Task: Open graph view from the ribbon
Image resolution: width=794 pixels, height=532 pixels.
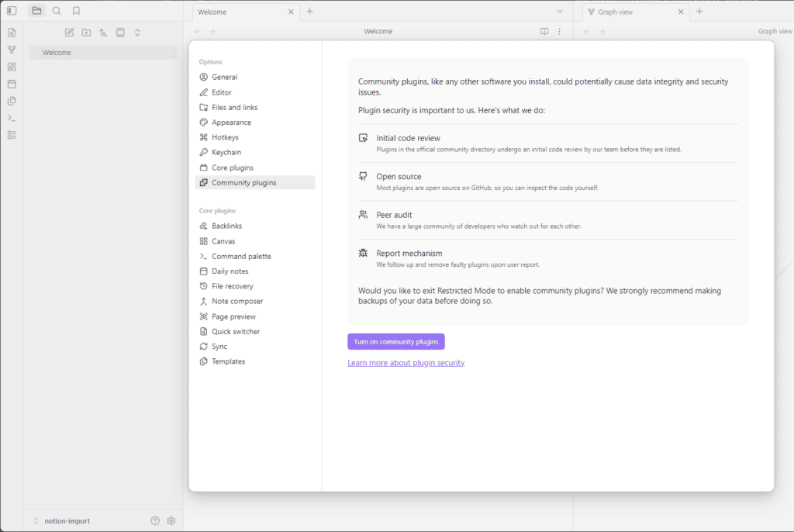Action: pos(12,50)
